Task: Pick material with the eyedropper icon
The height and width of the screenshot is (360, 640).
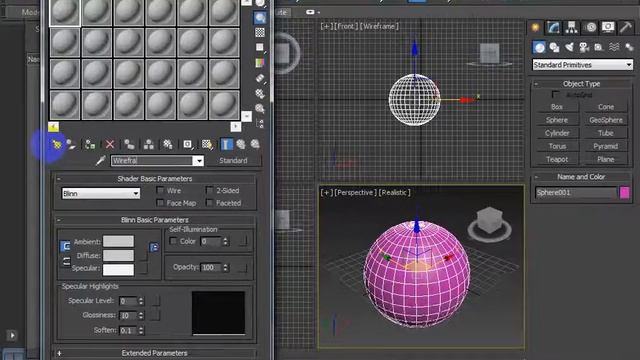Action: 100,160
